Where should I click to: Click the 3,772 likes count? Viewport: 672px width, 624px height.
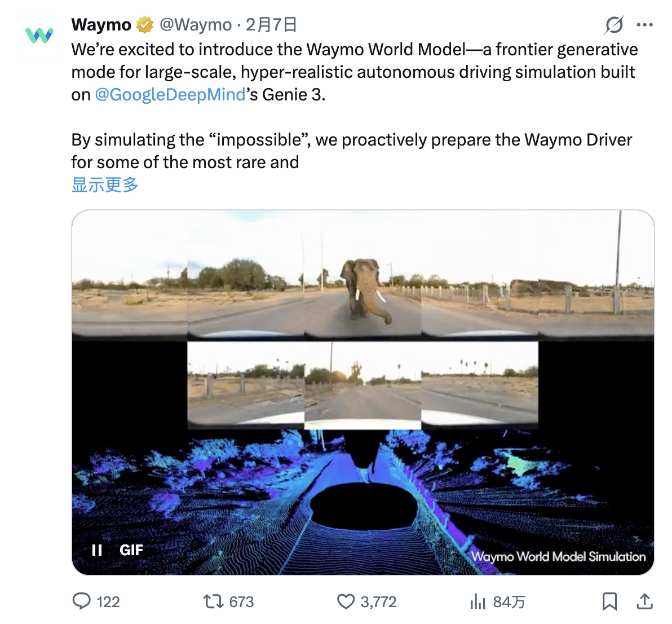[x=378, y=602]
